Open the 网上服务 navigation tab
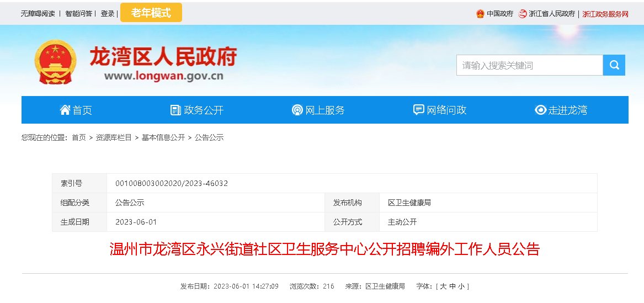Image resolution: width=644 pixels, height=303 pixels. [x=318, y=110]
